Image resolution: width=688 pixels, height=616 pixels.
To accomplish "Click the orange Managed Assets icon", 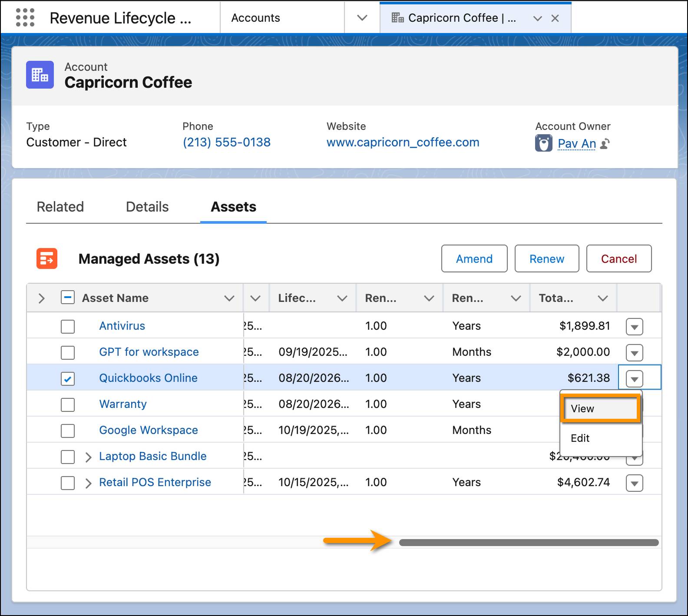I will (x=47, y=258).
